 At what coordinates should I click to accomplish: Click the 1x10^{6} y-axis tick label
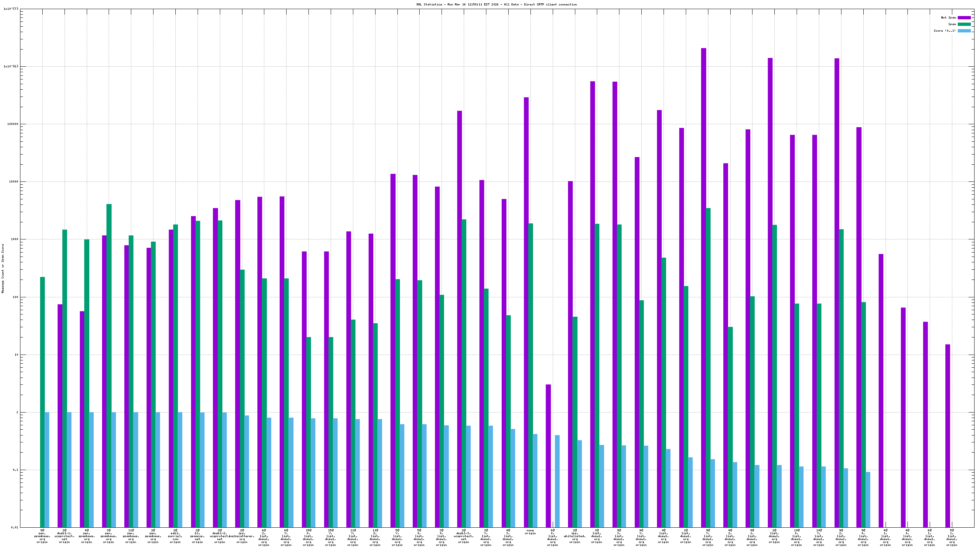[x=11, y=66]
